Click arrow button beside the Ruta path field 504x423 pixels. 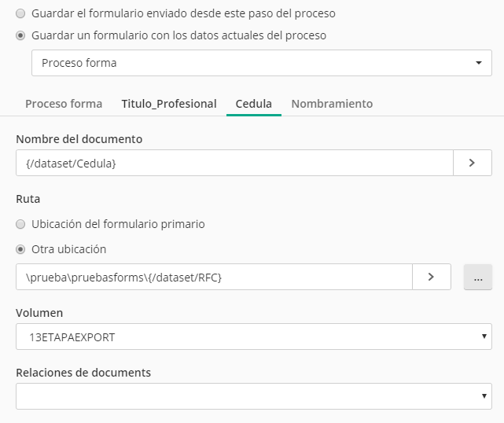tap(431, 277)
